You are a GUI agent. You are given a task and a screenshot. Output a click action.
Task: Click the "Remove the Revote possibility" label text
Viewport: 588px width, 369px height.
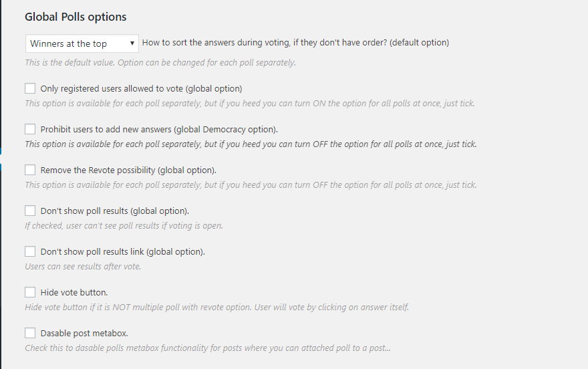click(128, 170)
